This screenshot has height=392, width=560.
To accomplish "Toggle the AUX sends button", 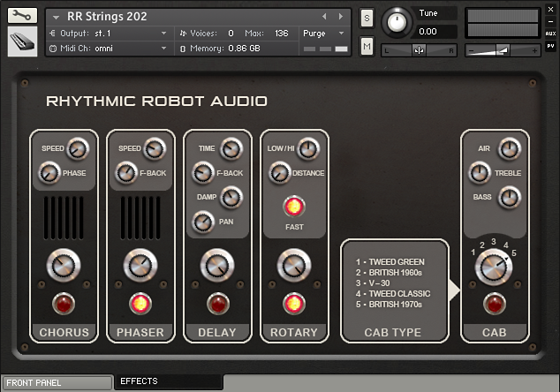I will 550,34.
